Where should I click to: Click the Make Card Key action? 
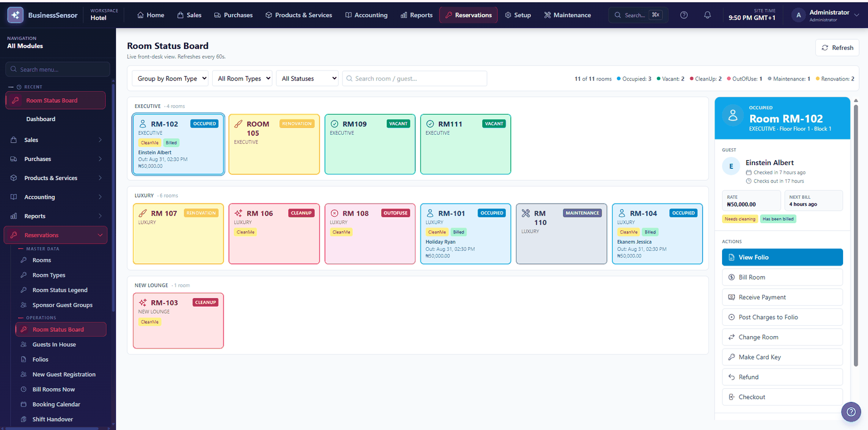[x=782, y=357]
